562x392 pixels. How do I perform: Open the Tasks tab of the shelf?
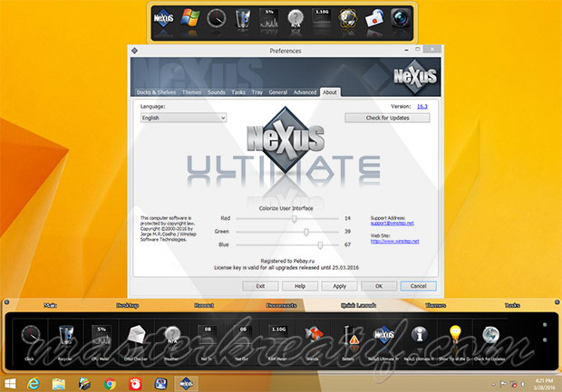click(x=512, y=305)
